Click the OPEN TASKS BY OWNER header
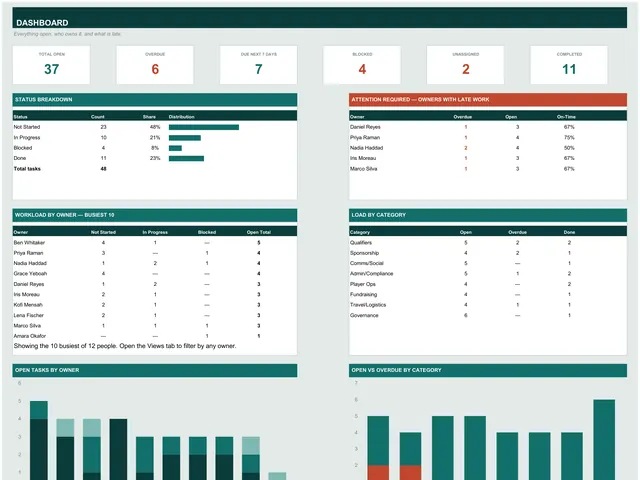The height and width of the screenshot is (480, 640). coord(155,370)
